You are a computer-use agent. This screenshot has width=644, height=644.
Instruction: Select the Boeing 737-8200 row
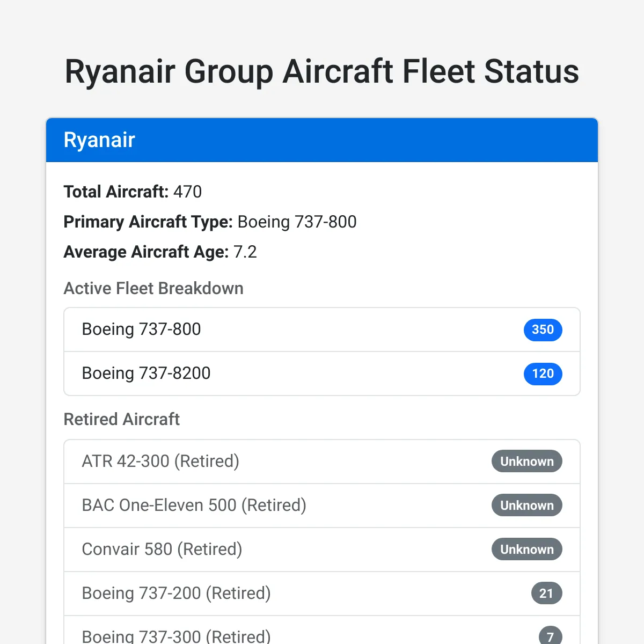[322, 374]
